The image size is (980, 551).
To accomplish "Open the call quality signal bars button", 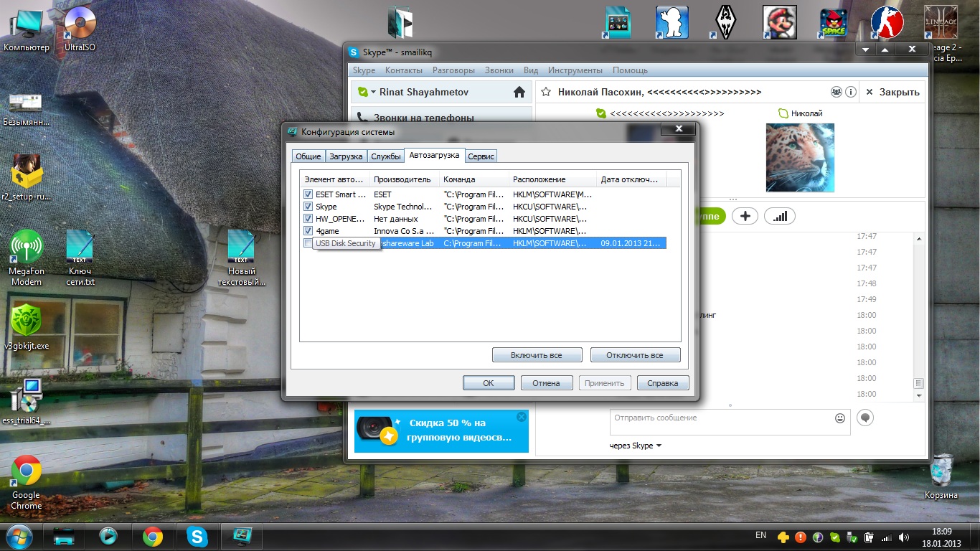I will (780, 216).
